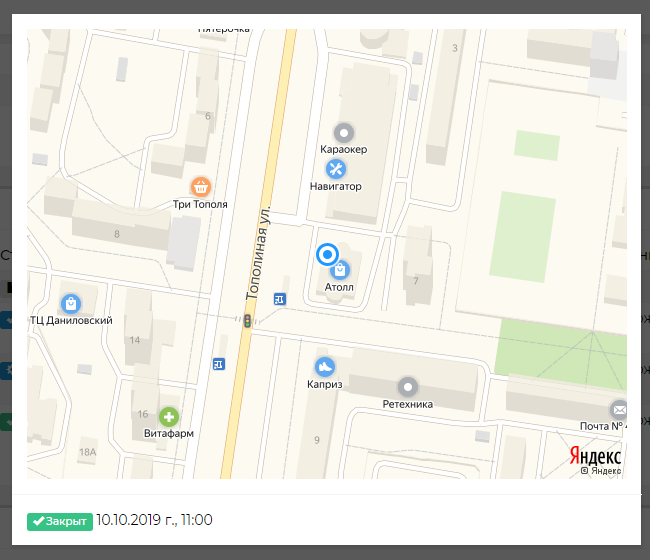This screenshot has height=560, width=650.
Task: Select the bus stop icon near building 14
Action: click(x=219, y=364)
